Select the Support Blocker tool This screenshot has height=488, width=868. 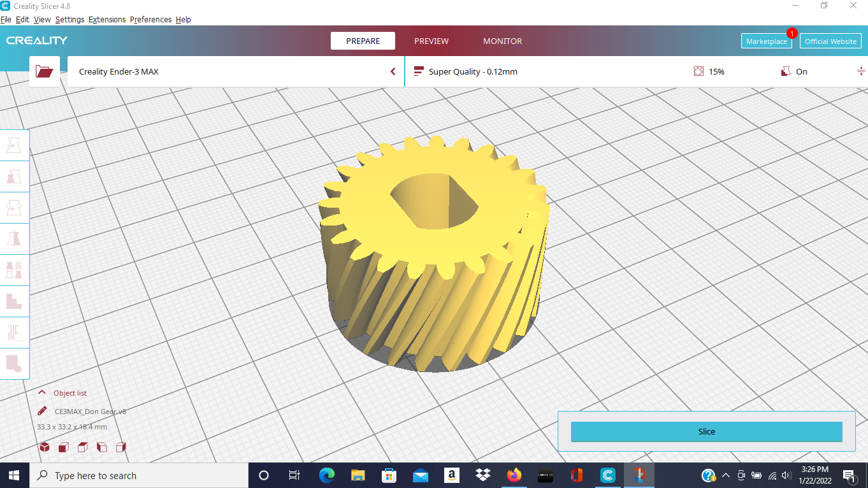15,301
